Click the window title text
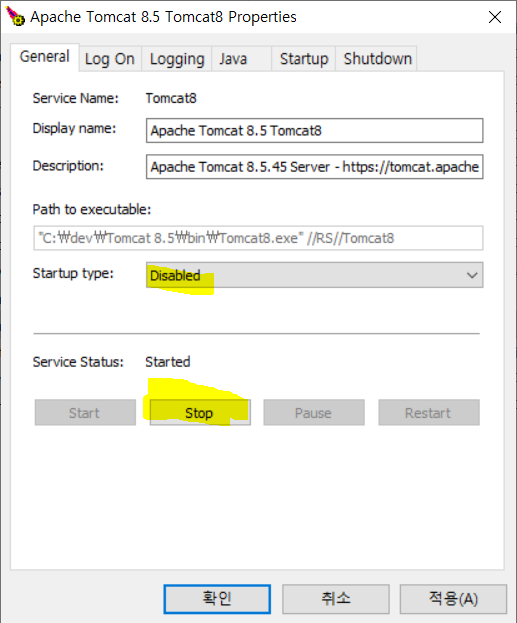The height and width of the screenshot is (623, 517). [163, 17]
